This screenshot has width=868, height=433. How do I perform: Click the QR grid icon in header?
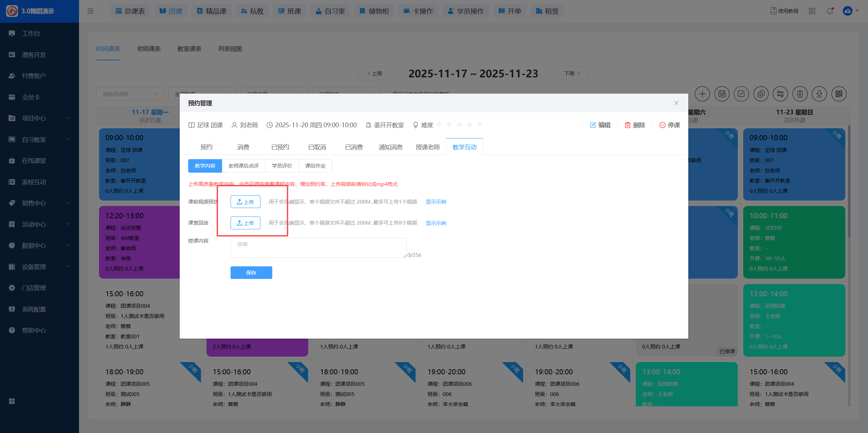[x=812, y=11]
